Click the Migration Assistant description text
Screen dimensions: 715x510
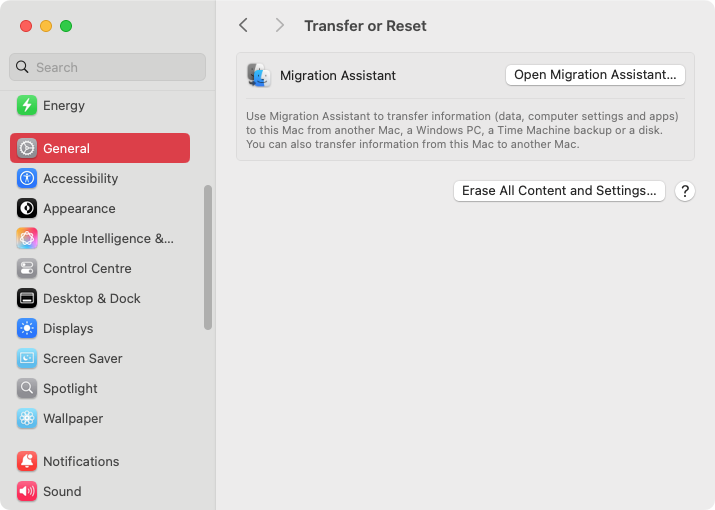point(462,130)
